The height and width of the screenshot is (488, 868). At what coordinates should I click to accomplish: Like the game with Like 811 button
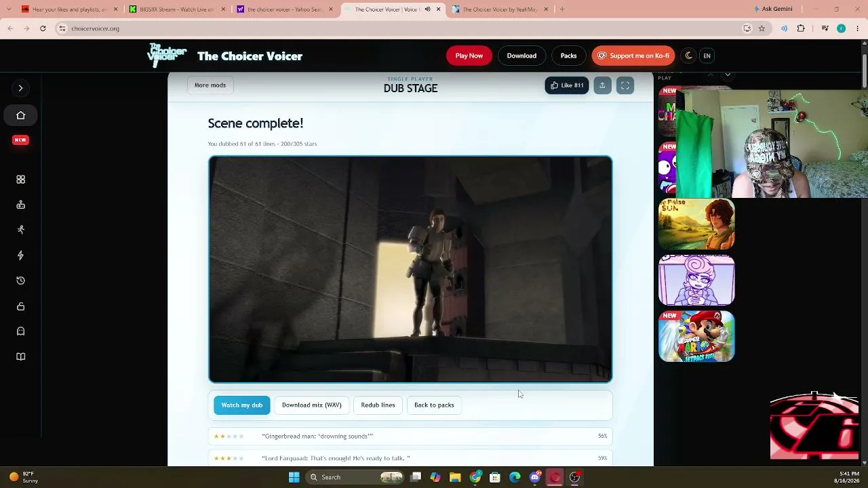(567, 85)
